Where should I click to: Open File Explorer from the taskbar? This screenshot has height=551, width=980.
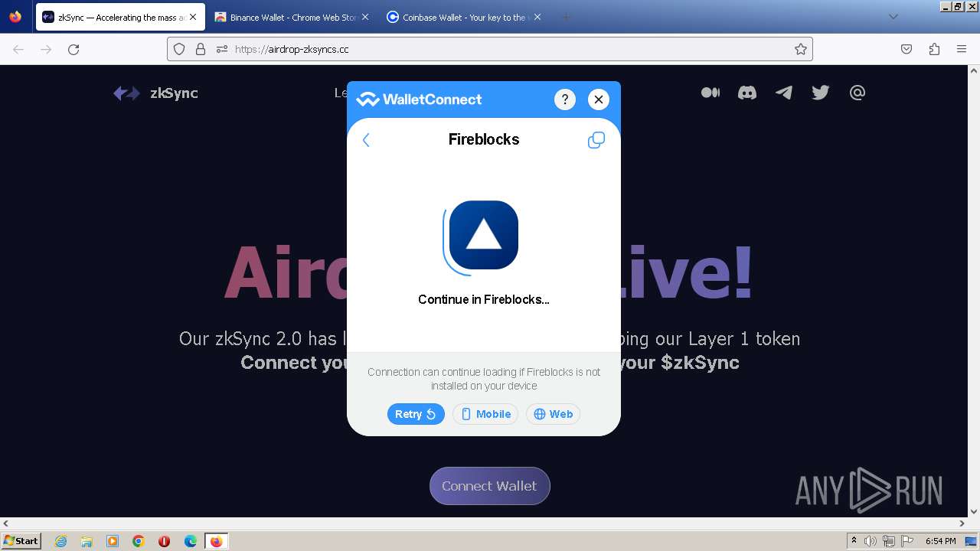pyautogui.click(x=87, y=541)
